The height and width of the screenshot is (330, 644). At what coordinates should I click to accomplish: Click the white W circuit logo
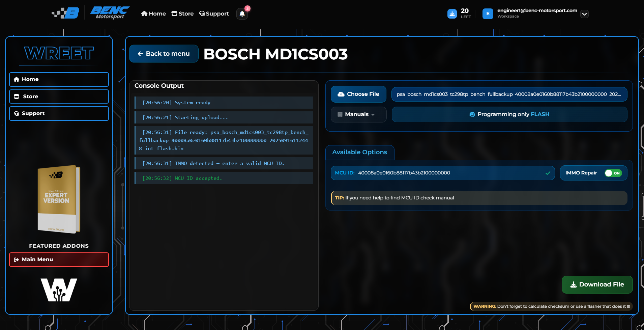(x=59, y=290)
